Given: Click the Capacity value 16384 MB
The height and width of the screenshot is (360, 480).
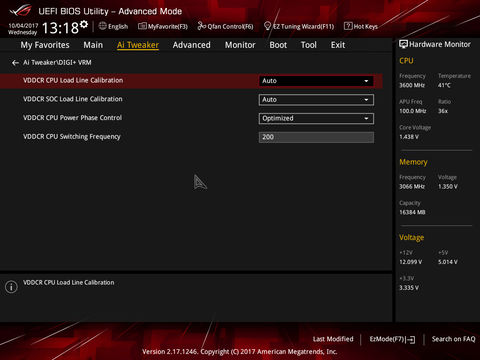Looking at the screenshot, I should (x=412, y=212).
